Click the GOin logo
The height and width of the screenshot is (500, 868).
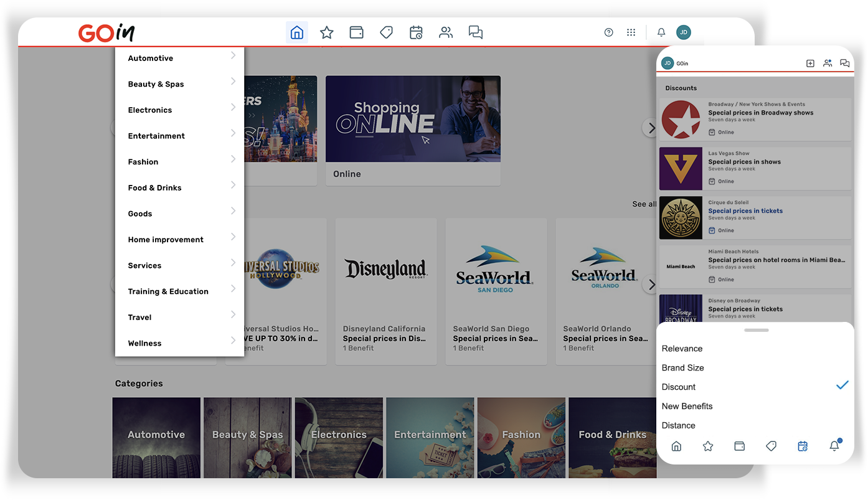[106, 32]
